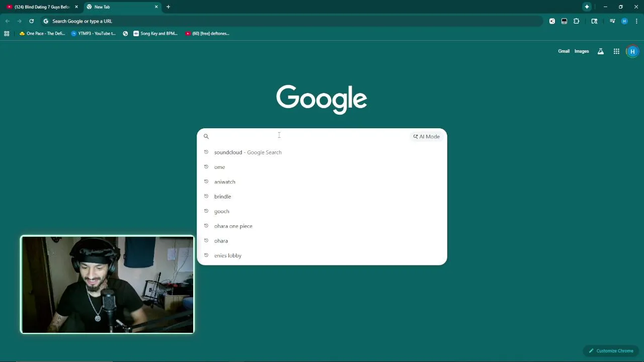The image size is (644, 362).
Task: Open the Extensions puzzle icon
Action: click(576, 21)
